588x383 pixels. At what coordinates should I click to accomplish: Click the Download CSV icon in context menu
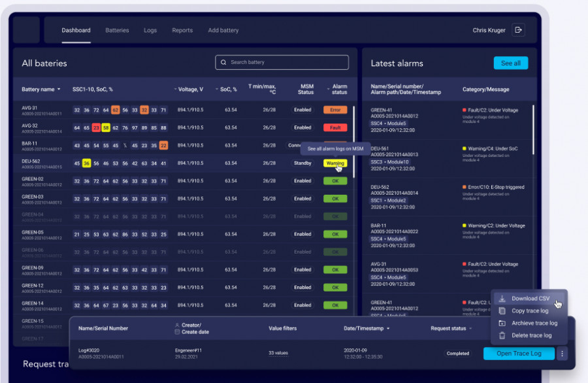[502, 299]
